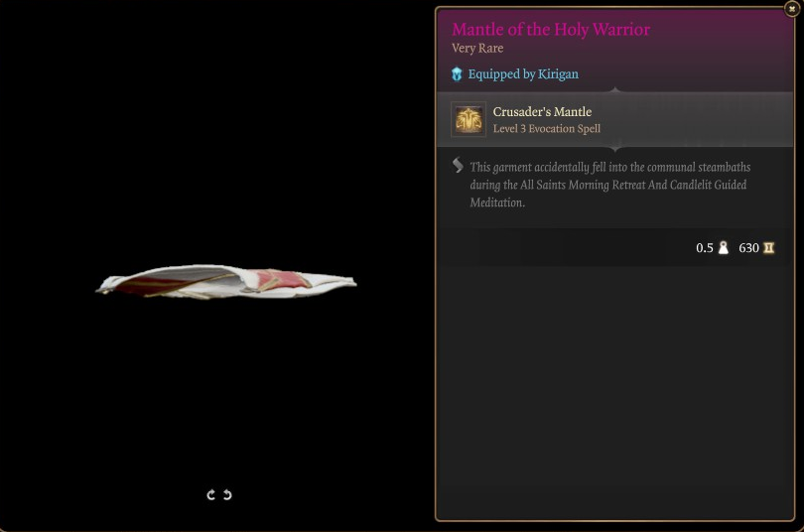
Task: Click the lore icon beside flavor text
Action: pyautogui.click(x=458, y=166)
